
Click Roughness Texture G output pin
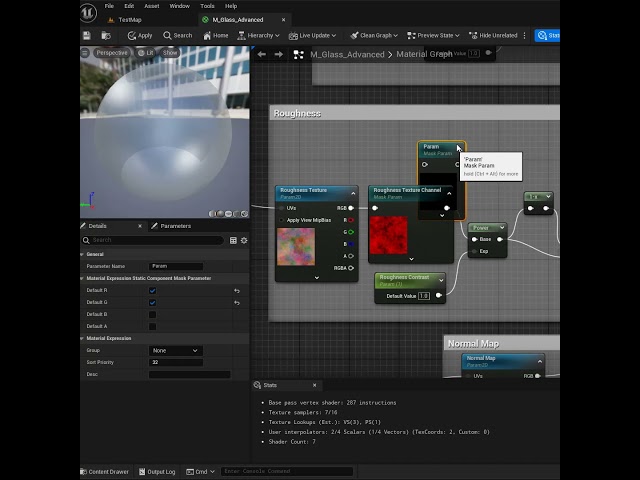pyautogui.click(x=351, y=232)
